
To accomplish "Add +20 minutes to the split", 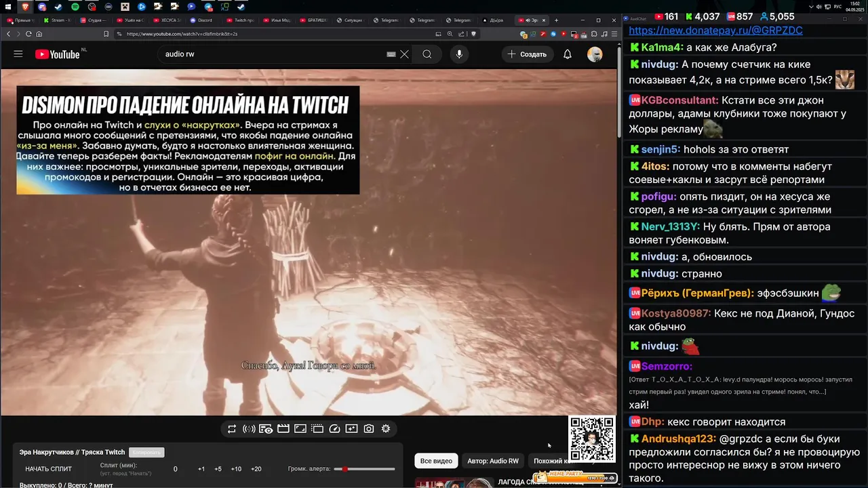I will (256, 469).
